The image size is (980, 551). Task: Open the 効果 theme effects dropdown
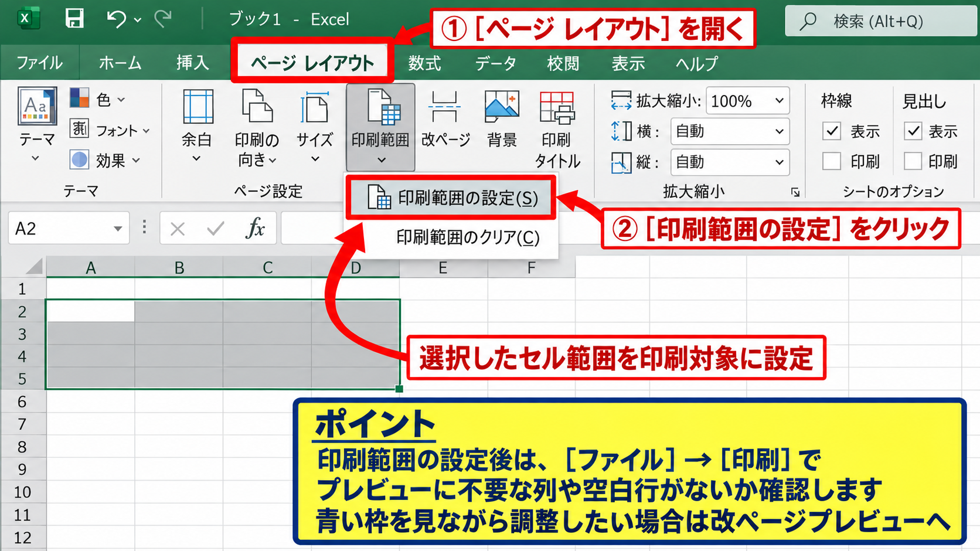point(106,159)
